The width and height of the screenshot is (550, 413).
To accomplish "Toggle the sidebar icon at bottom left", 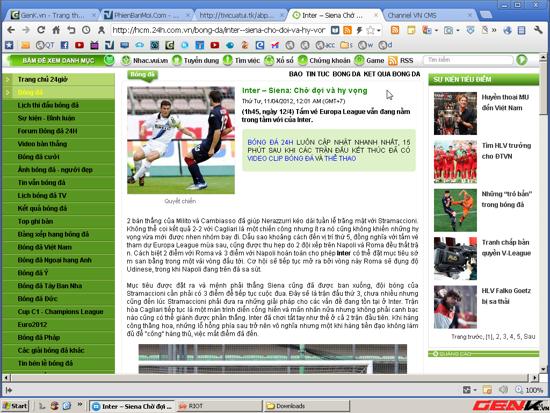I will (9, 390).
